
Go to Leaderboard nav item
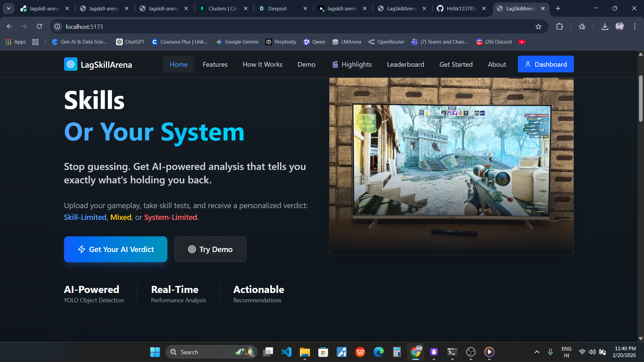coord(405,64)
